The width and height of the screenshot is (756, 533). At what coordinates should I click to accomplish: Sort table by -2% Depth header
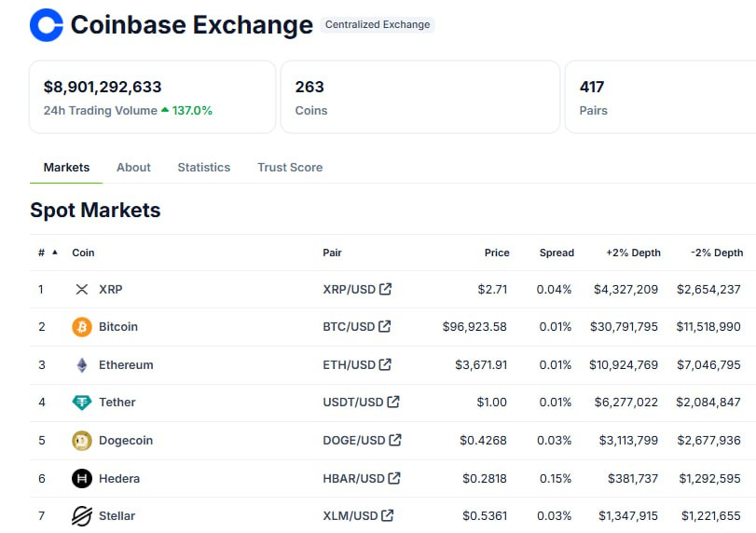717,253
